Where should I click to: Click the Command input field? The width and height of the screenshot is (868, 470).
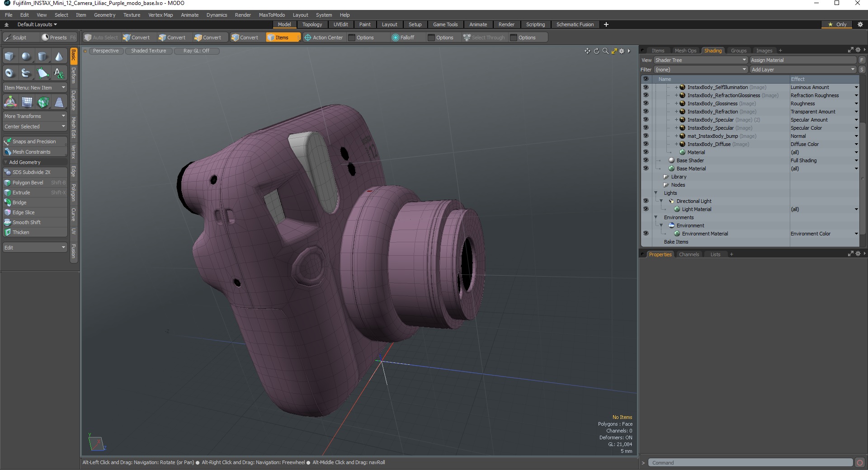click(x=750, y=463)
